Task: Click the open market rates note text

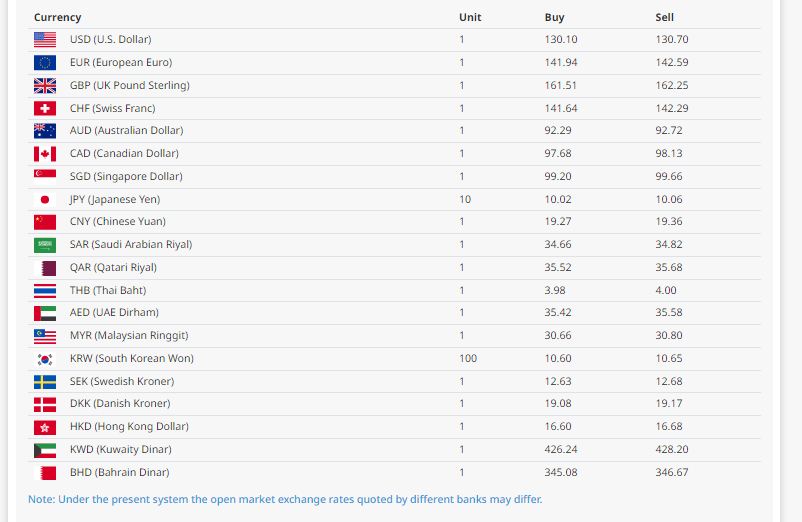Action: pos(285,499)
